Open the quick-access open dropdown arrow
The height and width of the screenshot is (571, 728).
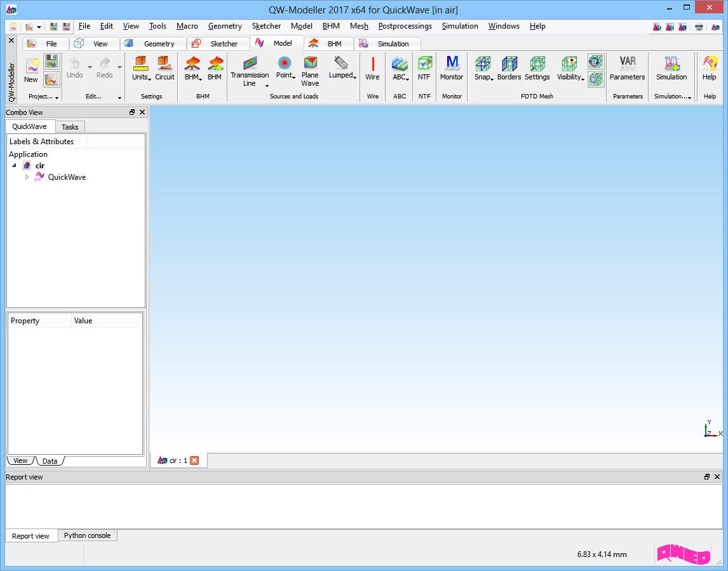pyautogui.click(x=39, y=27)
